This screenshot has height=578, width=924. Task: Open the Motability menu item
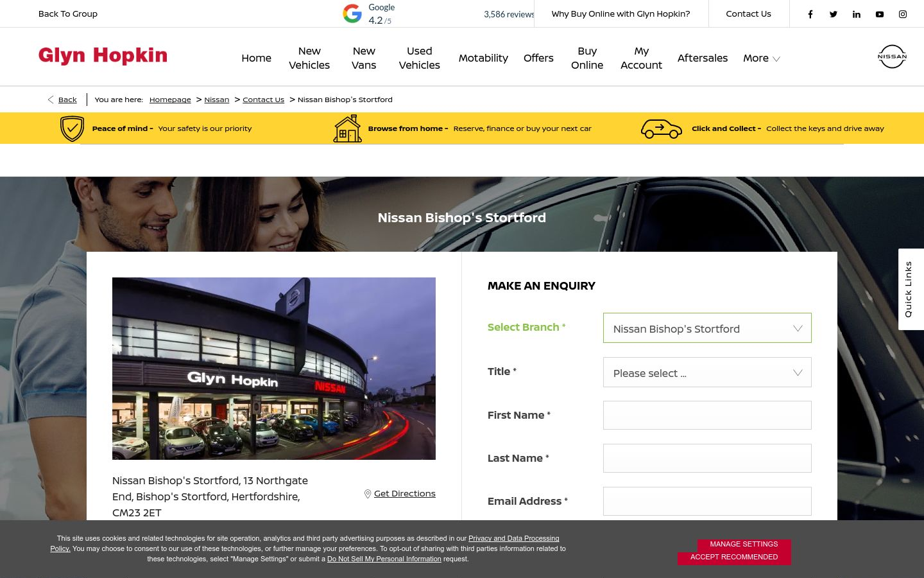coord(483,58)
